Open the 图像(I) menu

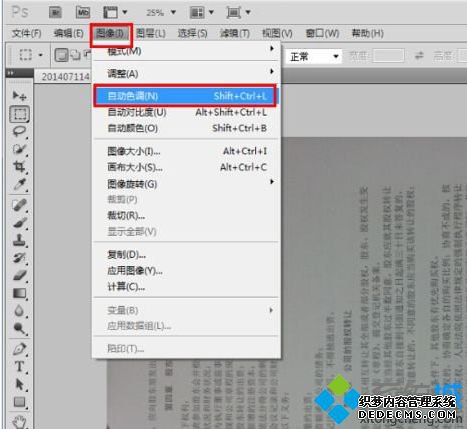point(110,33)
